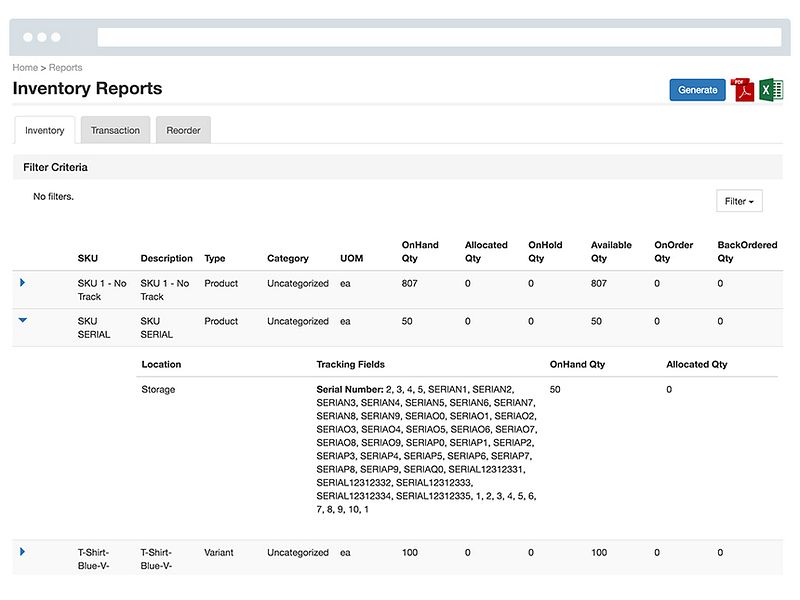
Task: Click the Inventory Reports page title
Action: (x=87, y=88)
